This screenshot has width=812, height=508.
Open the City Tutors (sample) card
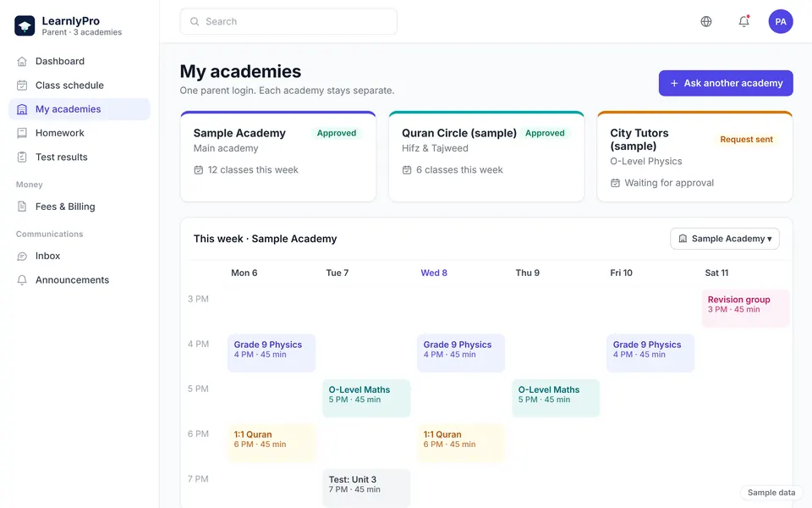click(694, 157)
